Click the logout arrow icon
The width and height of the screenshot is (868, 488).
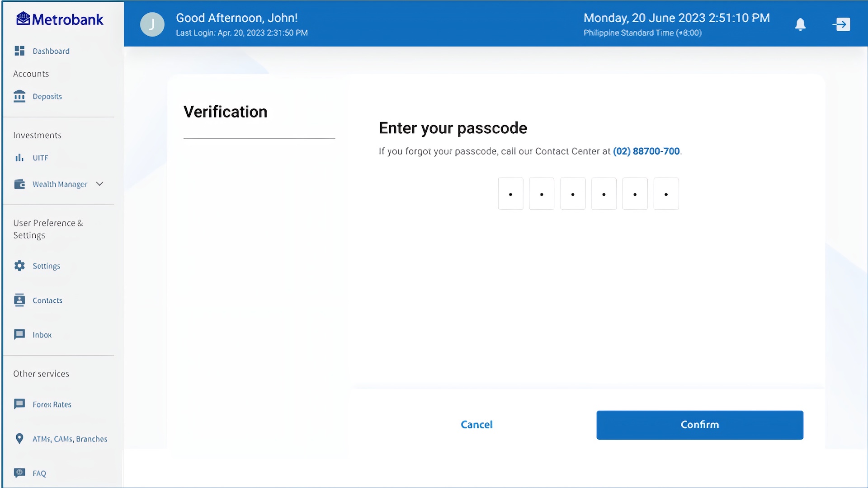point(841,24)
